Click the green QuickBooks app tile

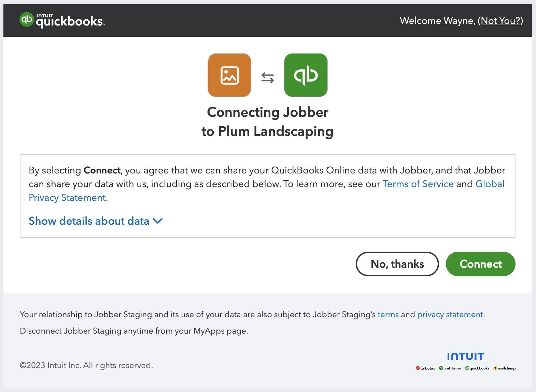(x=306, y=75)
